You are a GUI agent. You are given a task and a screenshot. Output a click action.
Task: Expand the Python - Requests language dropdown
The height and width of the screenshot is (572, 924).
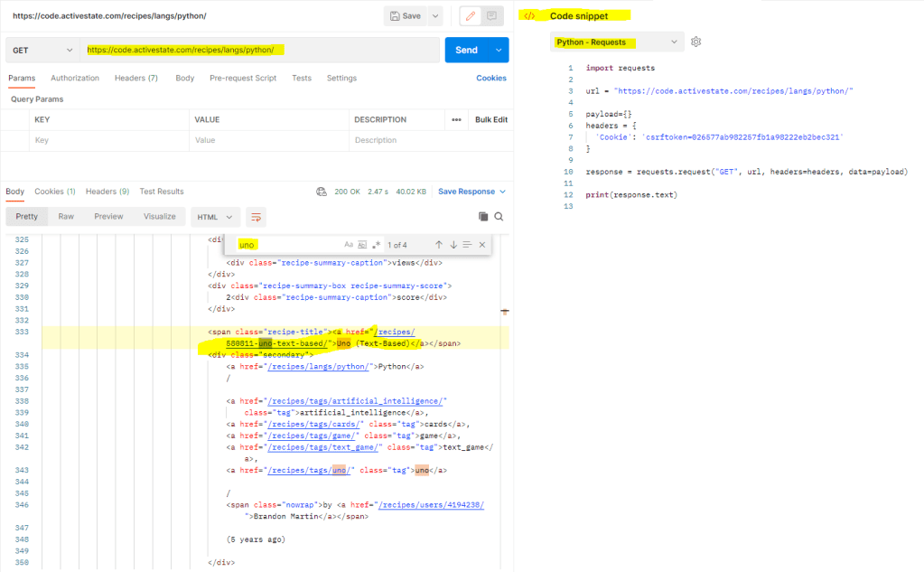(617, 42)
